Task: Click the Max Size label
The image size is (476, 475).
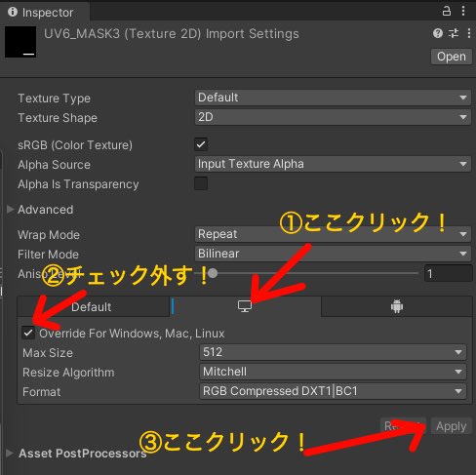Action: click(48, 353)
